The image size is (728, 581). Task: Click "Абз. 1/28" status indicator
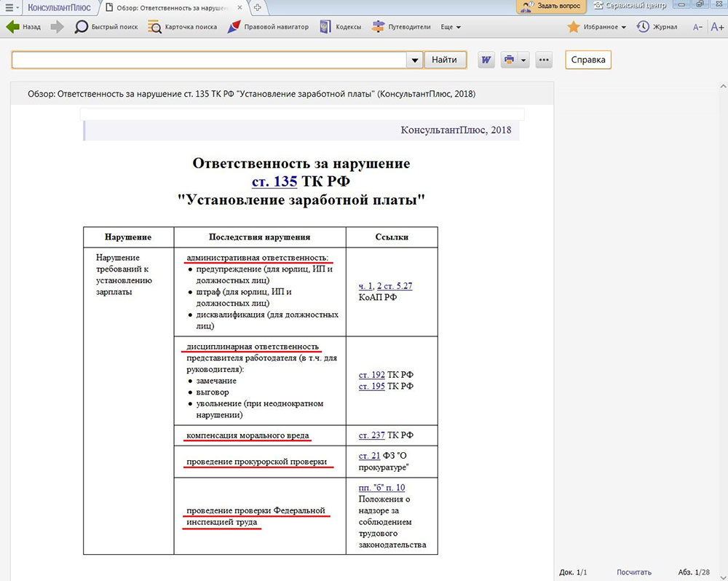(694, 572)
